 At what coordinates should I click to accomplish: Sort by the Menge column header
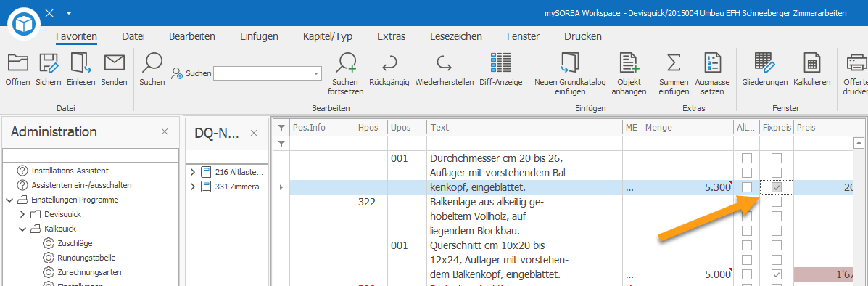[x=687, y=128]
